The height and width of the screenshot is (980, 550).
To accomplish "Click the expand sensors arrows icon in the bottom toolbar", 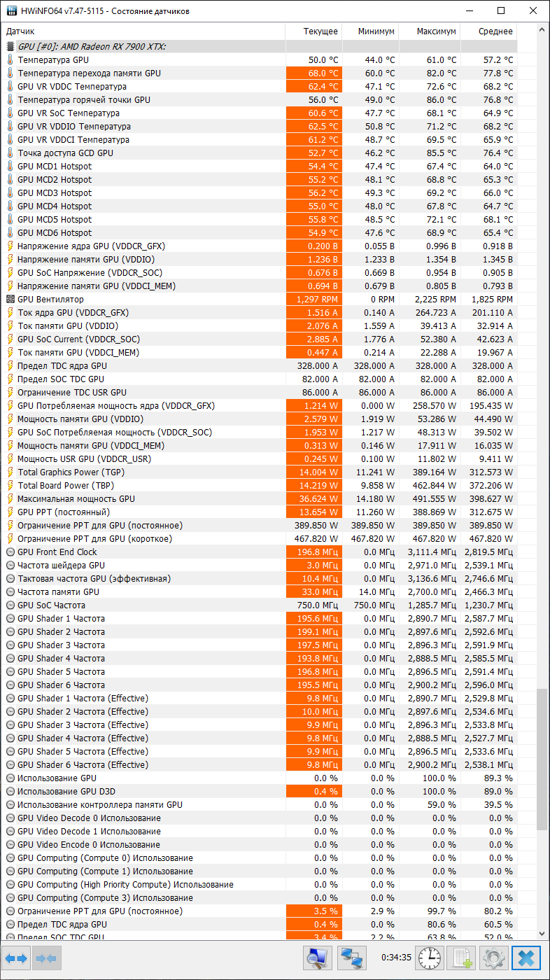I will [16, 957].
